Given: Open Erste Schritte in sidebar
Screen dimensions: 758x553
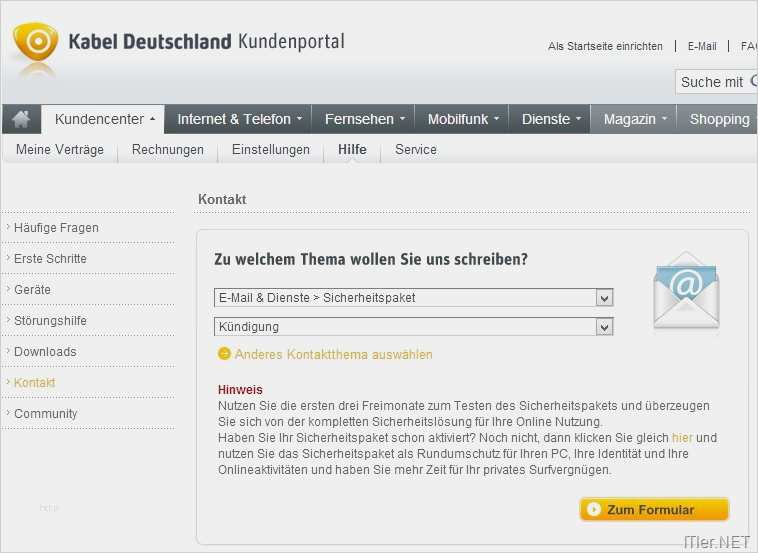Looking at the screenshot, I should coord(50,258).
